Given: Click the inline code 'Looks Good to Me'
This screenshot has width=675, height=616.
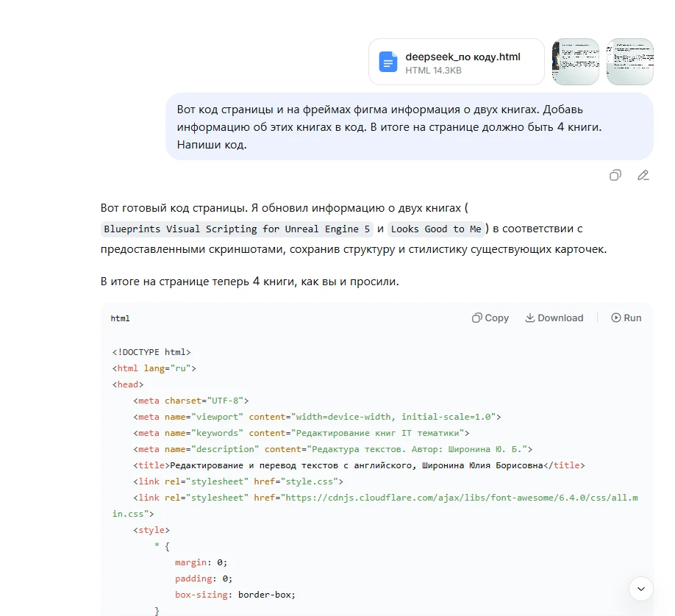Looking at the screenshot, I should pos(436,229).
